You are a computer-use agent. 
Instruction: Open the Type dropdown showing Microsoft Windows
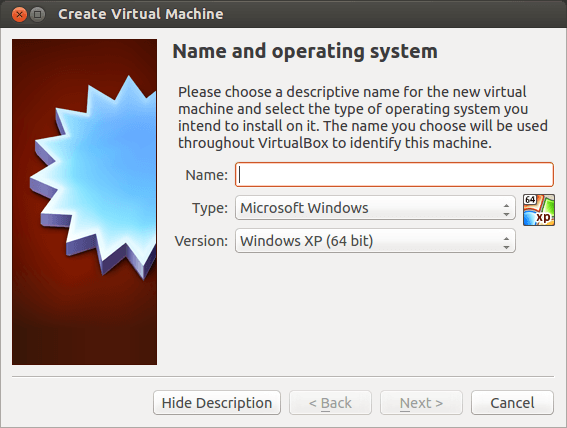point(375,208)
